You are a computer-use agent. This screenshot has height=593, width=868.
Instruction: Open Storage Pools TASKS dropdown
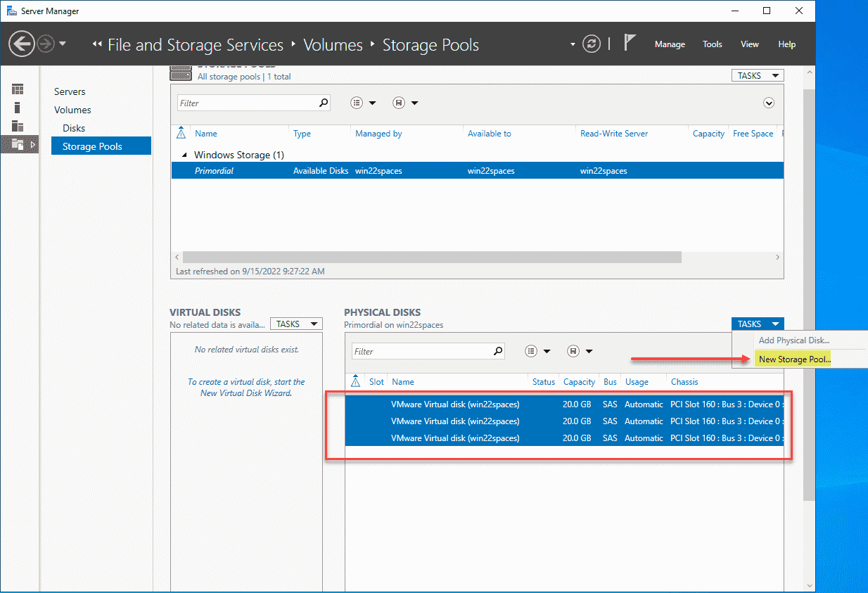click(x=758, y=76)
